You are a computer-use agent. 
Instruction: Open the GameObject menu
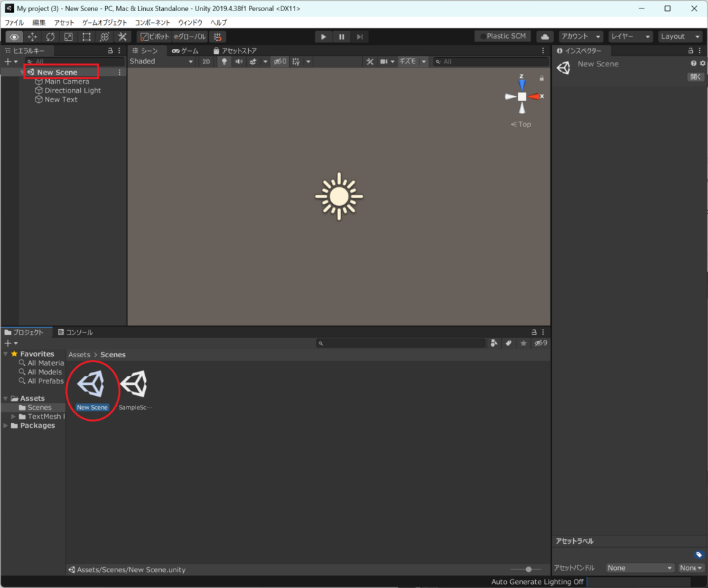[x=104, y=23]
